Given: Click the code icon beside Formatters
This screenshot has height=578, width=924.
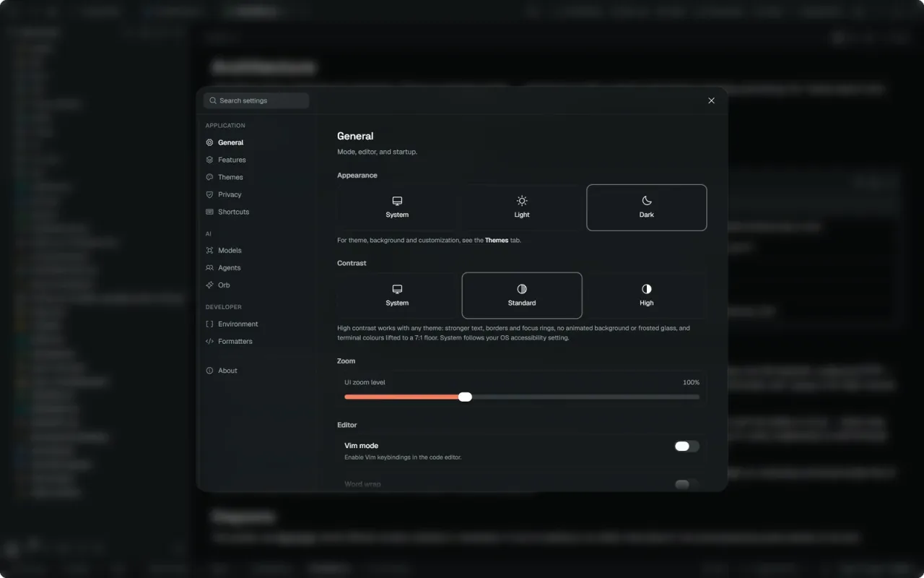Looking at the screenshot, I should pos(209,341).
